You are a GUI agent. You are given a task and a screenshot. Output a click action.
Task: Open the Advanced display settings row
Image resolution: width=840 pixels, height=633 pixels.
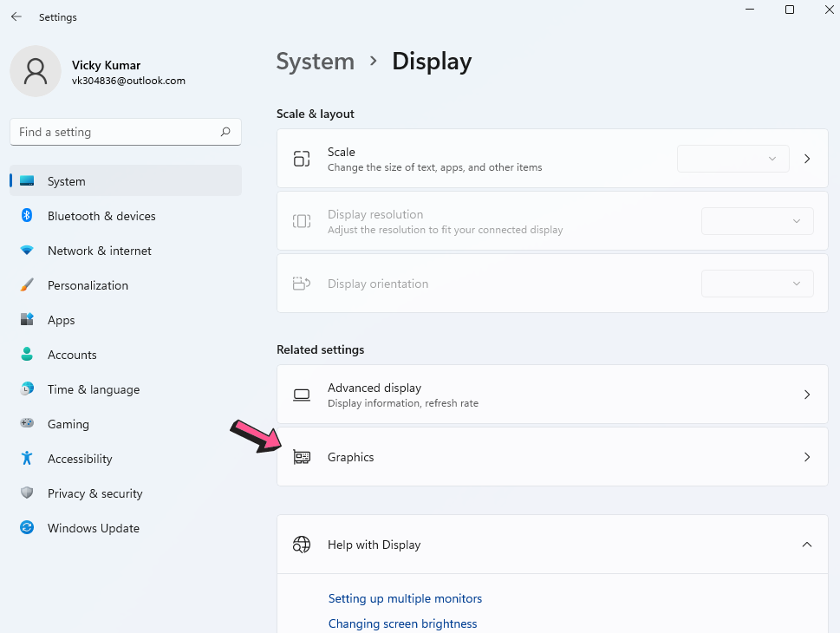552,395
